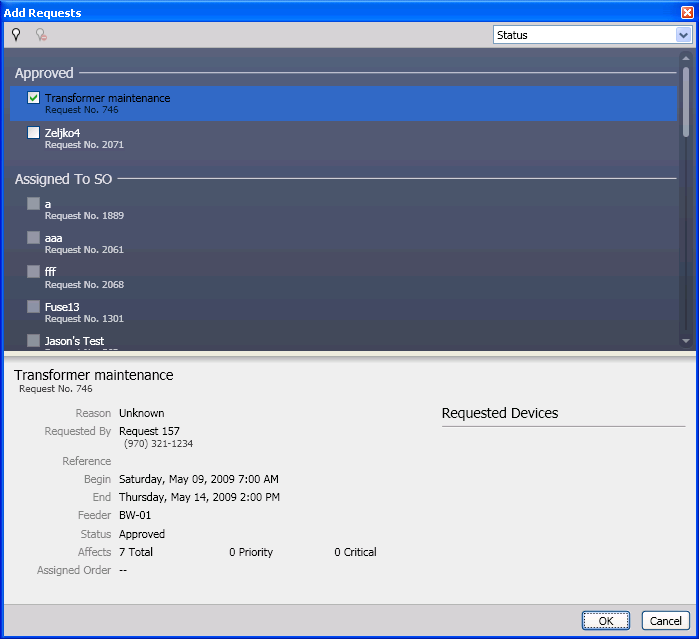
Task: Click the Requested Devices panel heading
Action: click(500, 413)
